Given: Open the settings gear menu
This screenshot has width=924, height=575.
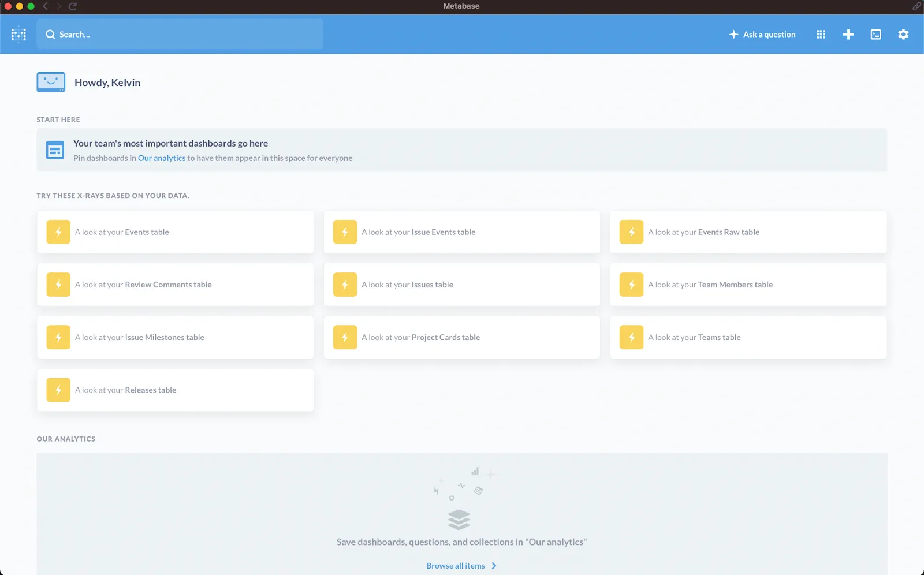Looking at the screenshot, I should coord(903,34).
